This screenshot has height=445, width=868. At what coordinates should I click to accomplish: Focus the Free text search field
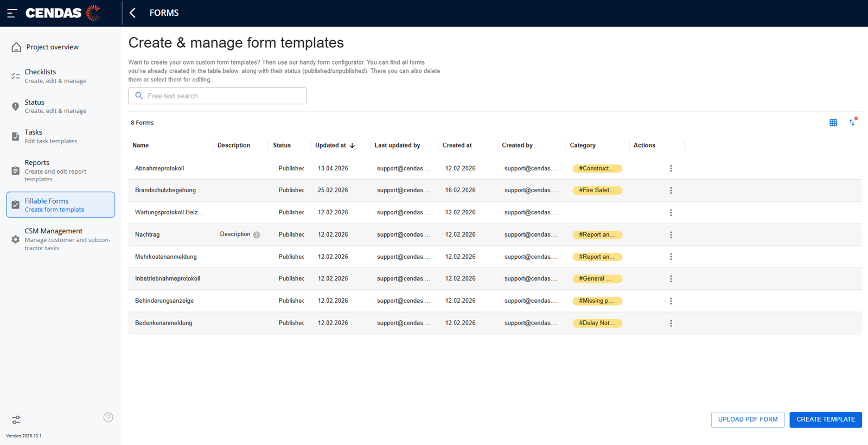218,96
